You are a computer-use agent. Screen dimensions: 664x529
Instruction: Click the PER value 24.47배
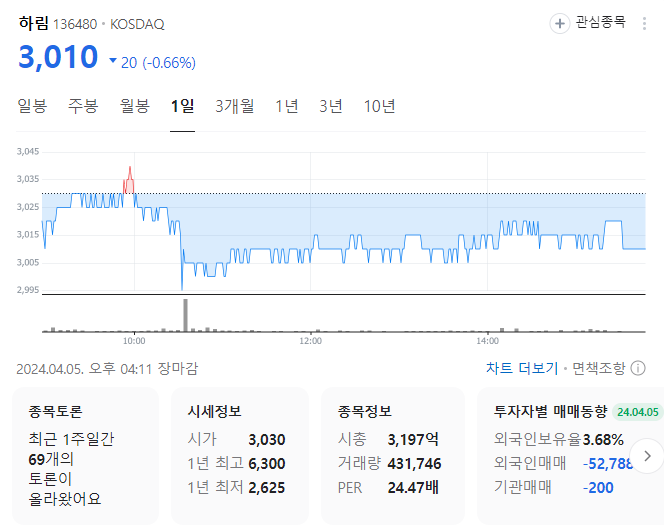click(413, 487)
